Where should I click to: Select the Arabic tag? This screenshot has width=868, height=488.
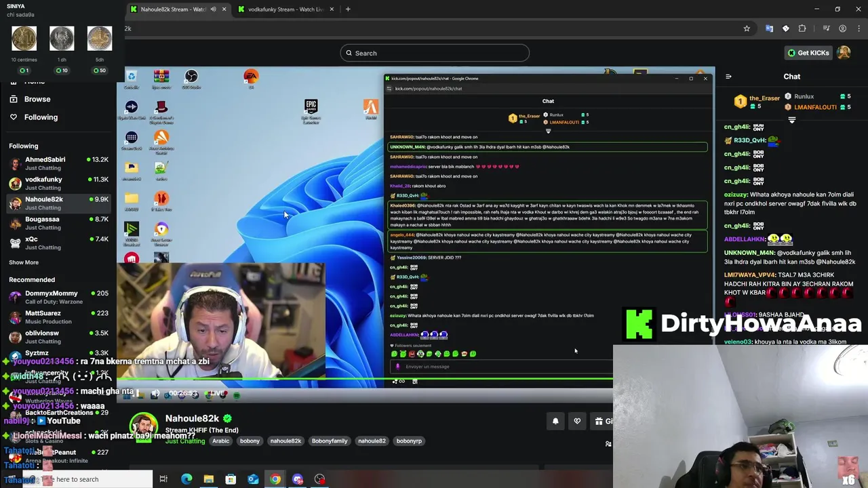(x=221, y=441)
